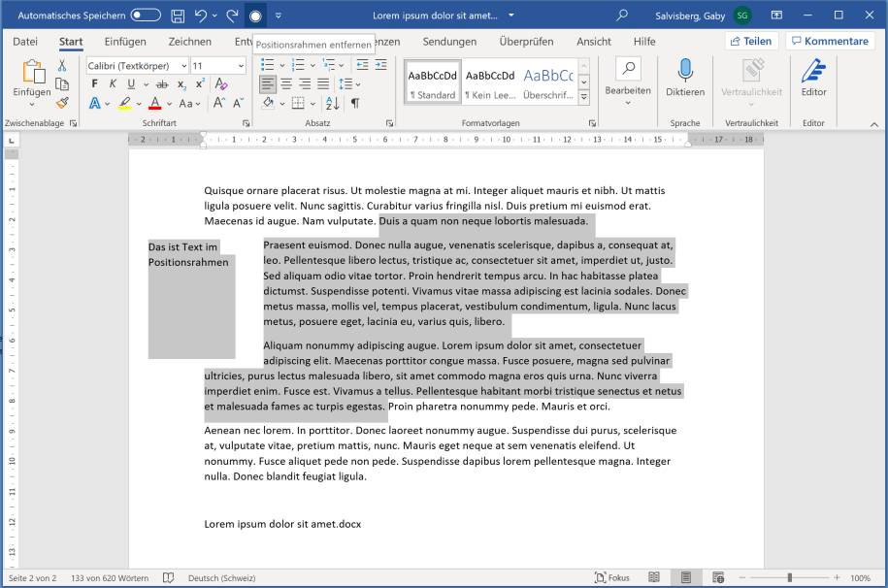Increase paragraph indent
Viewport: 888px width, 588px height.
click(x=381, y=65)
